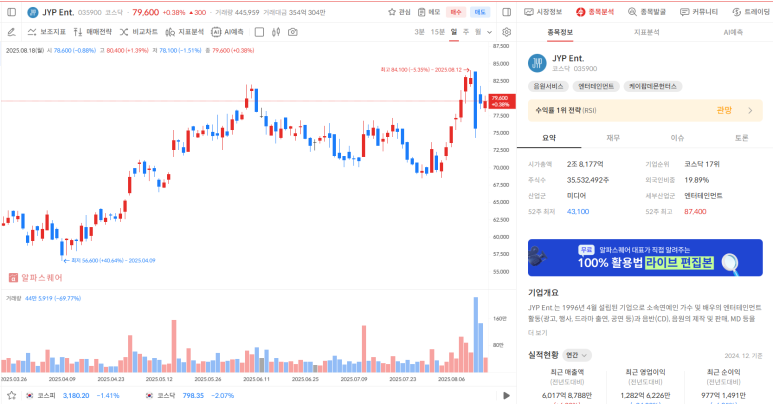This screenshot has width=773, height=404.
Task: Click 더 보기 to expand 기업개요
Action: point(538,333)
